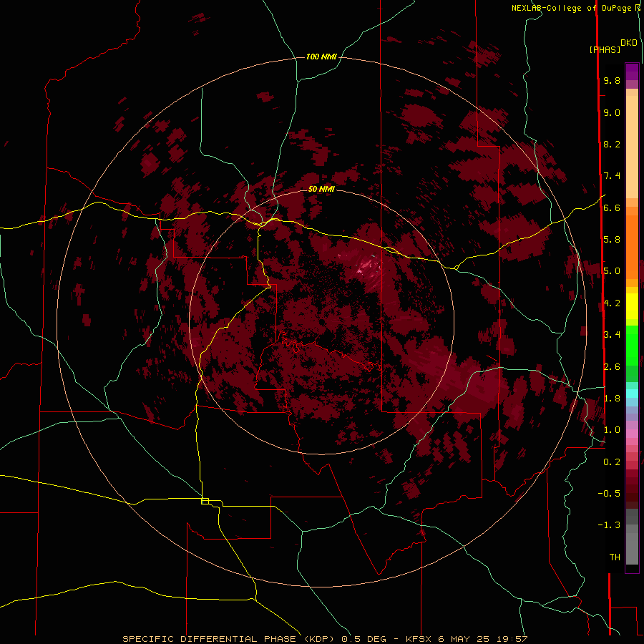Screen dimensions: 644x644
Task: Select the orange segment of color bar
Action: click(x=632, y=246)
